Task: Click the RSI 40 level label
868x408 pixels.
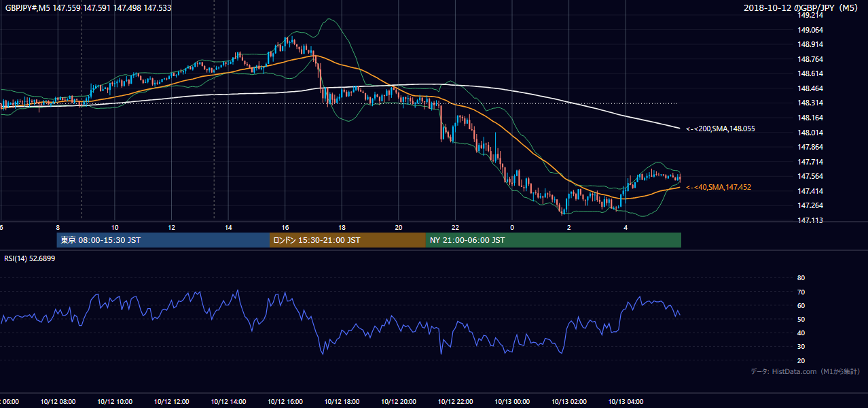Action: click(x=801, y=333)
